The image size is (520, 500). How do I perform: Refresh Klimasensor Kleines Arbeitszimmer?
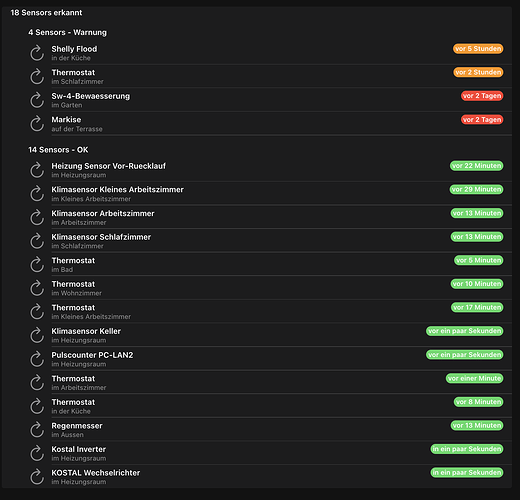click(37, 194)
